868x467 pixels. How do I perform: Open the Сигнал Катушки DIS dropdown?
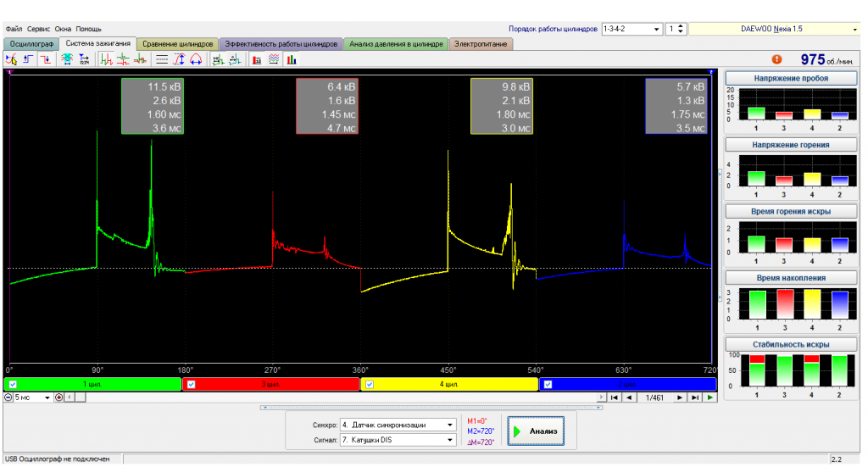(398, 440)
